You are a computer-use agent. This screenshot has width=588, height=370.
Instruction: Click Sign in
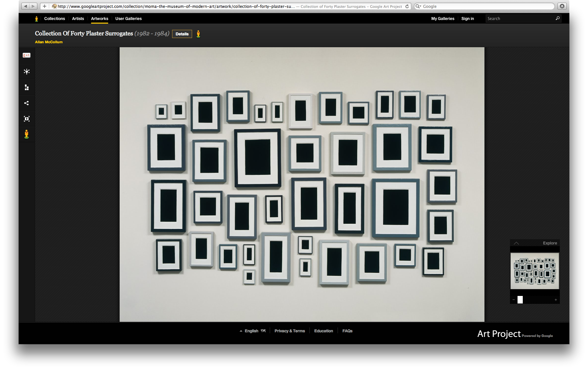(467, 19)
